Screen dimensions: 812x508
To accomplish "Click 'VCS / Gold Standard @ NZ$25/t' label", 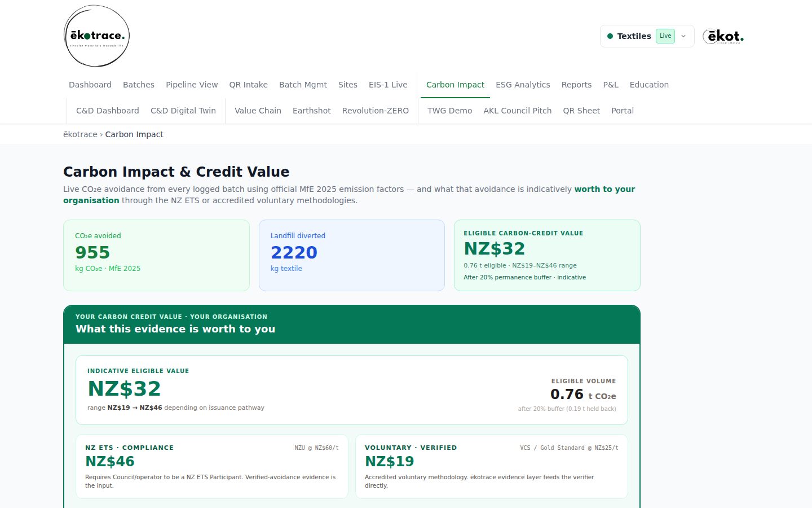I will click(x=569, y=448).
